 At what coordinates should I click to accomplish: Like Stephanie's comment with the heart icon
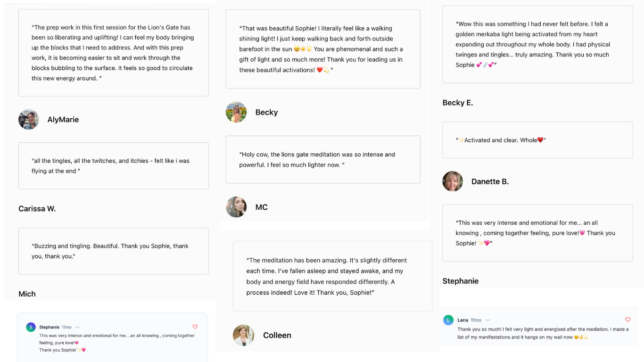click(x=195, y=327)
